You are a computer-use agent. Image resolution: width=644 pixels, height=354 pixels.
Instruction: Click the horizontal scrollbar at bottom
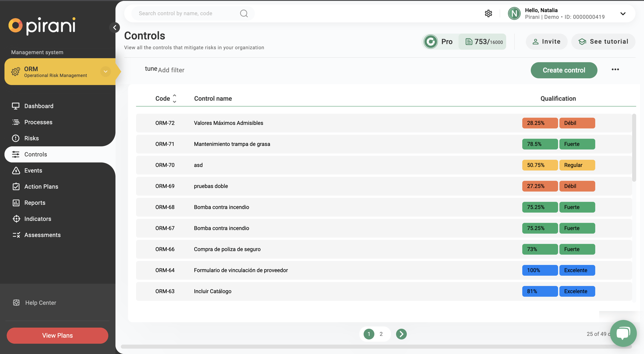pos(376,347)
